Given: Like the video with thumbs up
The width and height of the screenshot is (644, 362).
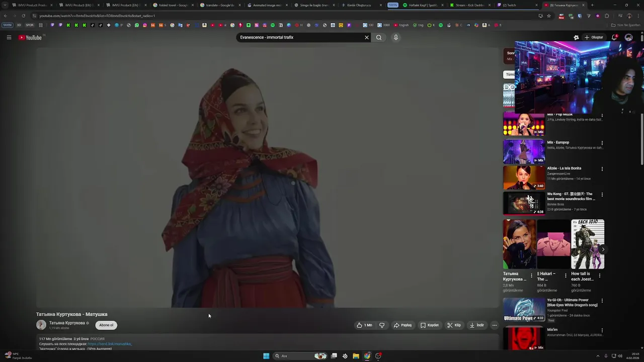Looking at the screenshot, I should tap(364, 325).
